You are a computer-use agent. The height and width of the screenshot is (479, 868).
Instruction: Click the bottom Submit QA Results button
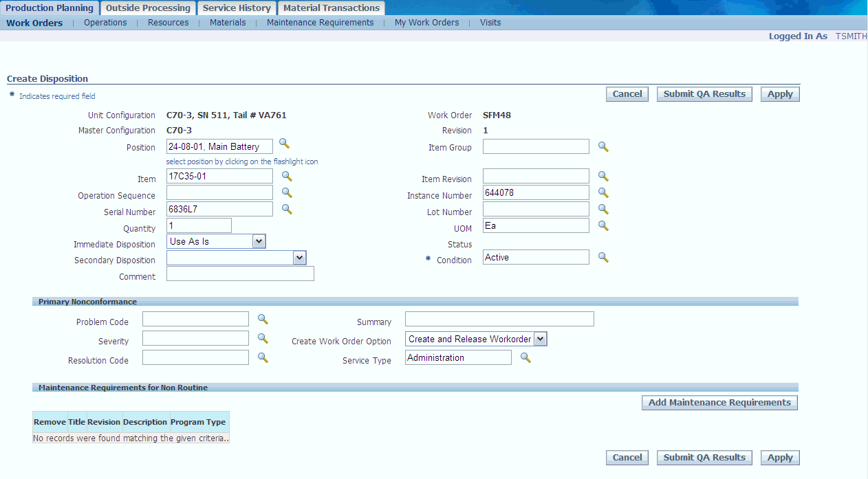coord(704,458)
